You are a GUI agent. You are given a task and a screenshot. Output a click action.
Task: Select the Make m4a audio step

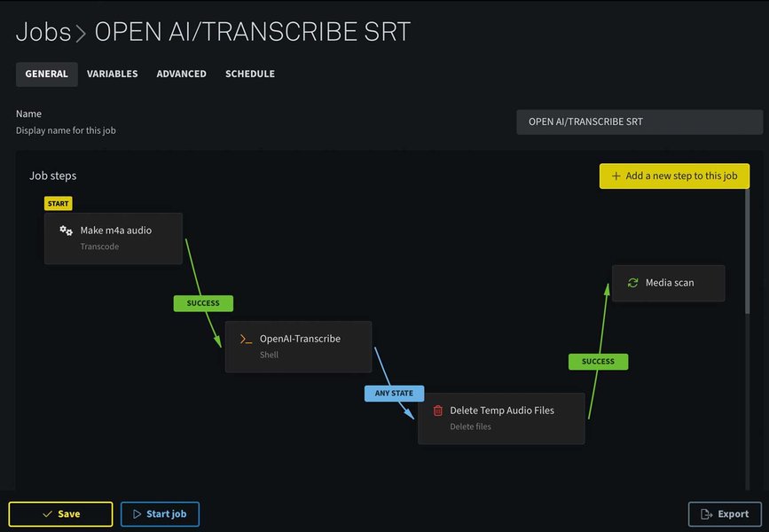tap(114, 239)
